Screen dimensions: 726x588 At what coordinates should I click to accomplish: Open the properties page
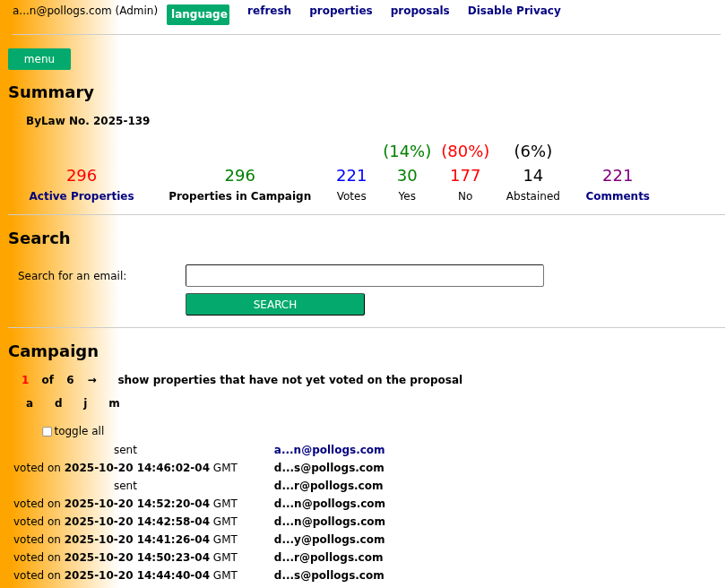coord(341,10)
